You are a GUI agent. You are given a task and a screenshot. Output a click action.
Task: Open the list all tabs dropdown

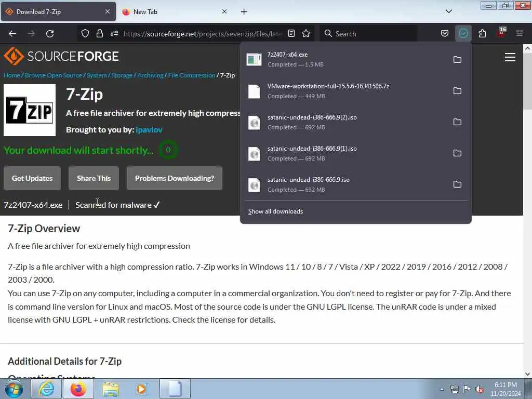pyautogui.click(x=448, y=11)
